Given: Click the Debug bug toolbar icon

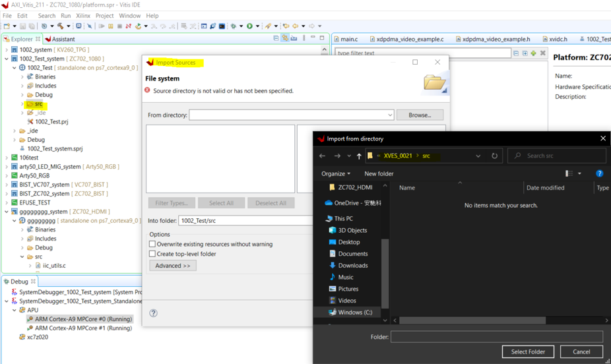Looking at the screenshot, I should (234, 26).
